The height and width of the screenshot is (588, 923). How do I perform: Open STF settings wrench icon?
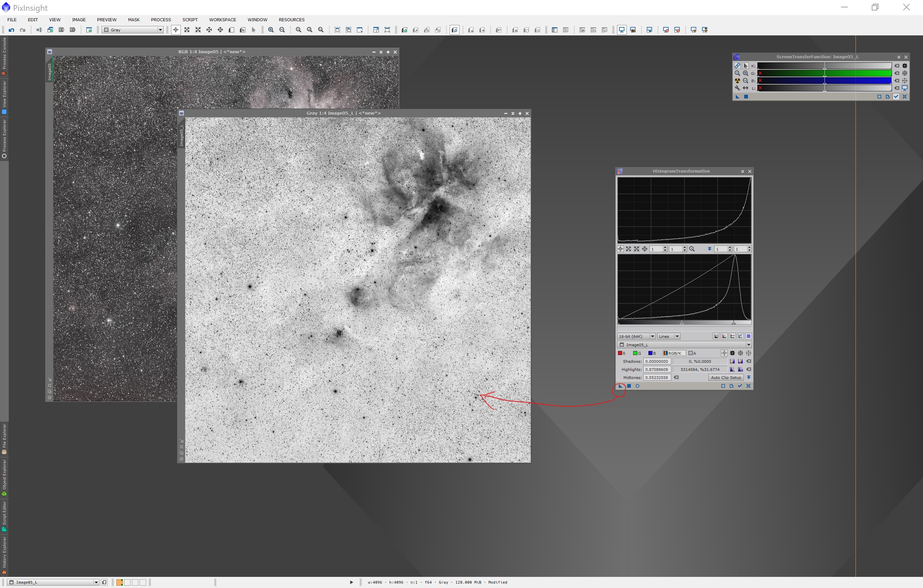point(737,88)
